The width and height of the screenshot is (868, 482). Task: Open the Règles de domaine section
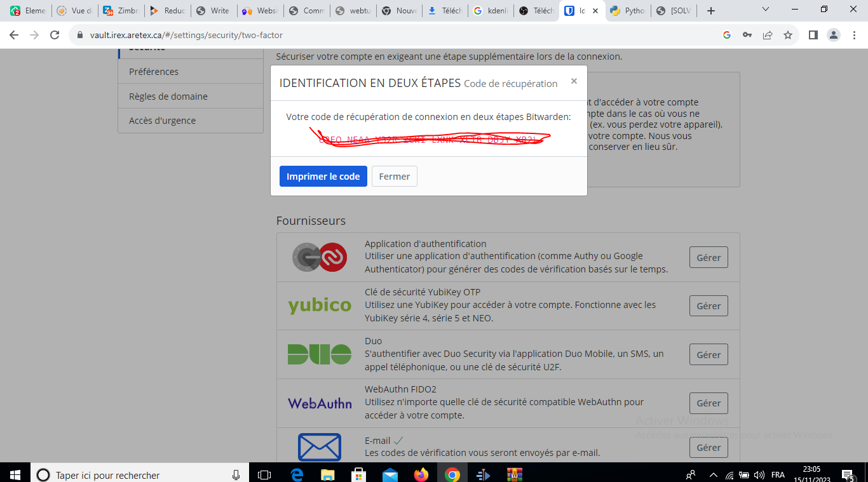click(191, 97)
